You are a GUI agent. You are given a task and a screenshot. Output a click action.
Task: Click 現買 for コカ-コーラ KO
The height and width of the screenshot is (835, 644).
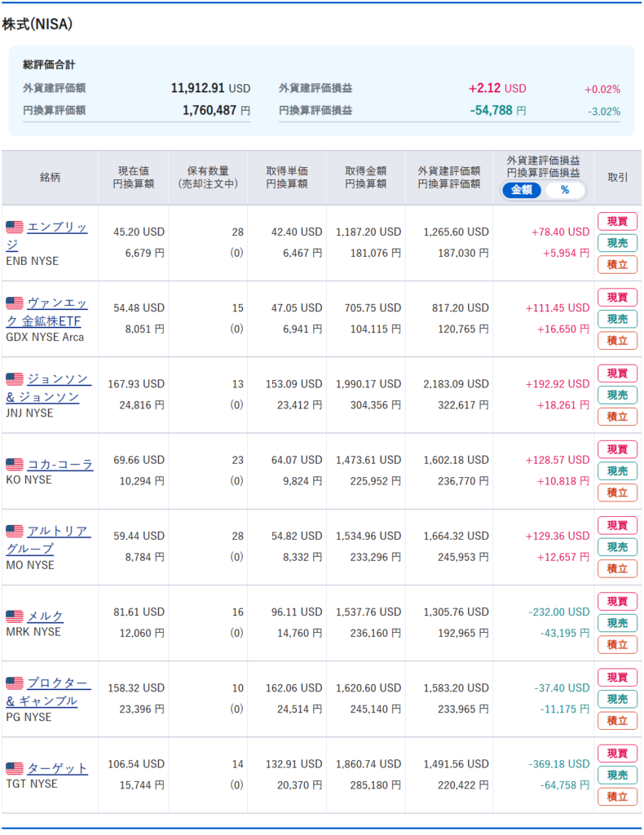click(x=617, y=449)
